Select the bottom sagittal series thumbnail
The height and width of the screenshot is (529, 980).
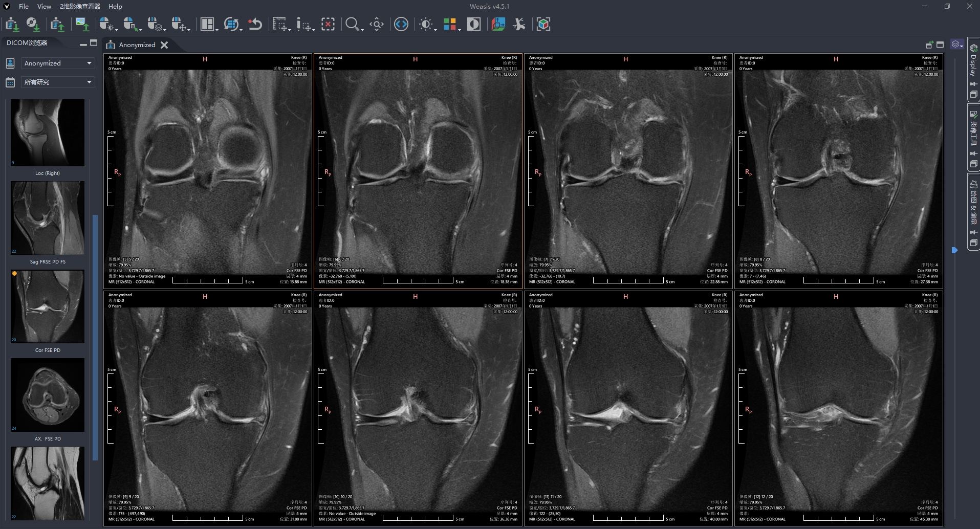click(x=48, y=483)
